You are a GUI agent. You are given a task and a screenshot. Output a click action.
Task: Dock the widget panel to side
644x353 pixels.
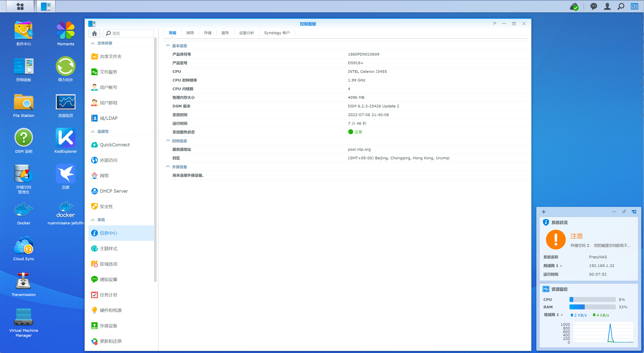click(x=634, y=212)
